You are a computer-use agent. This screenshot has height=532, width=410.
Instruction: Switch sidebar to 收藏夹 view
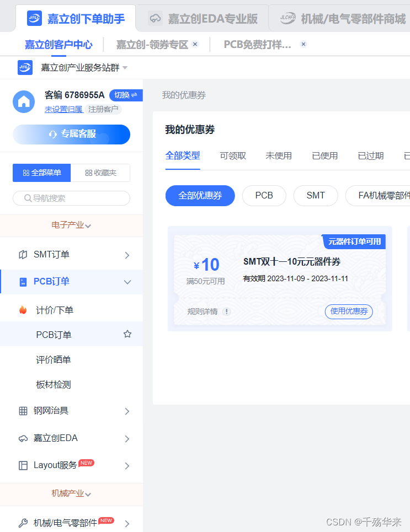(x=100, y=173)
